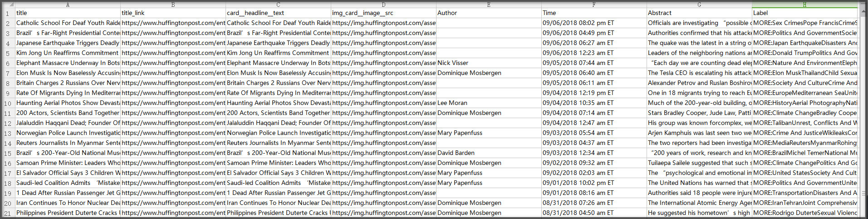This screenshot has height=219, width=868.
Task: Select column C header
Action: coord(278,5)
